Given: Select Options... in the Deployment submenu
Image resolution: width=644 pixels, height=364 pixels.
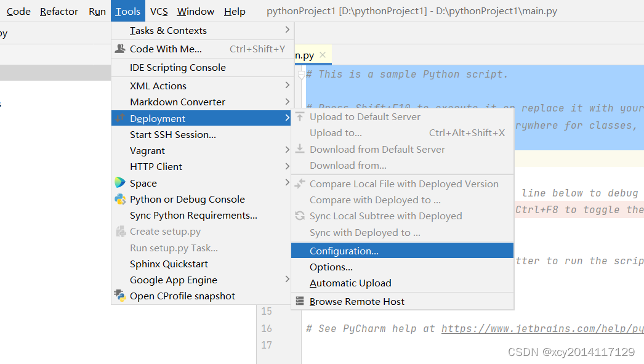Looking at the screenshot, I should (x=331, y=267).
